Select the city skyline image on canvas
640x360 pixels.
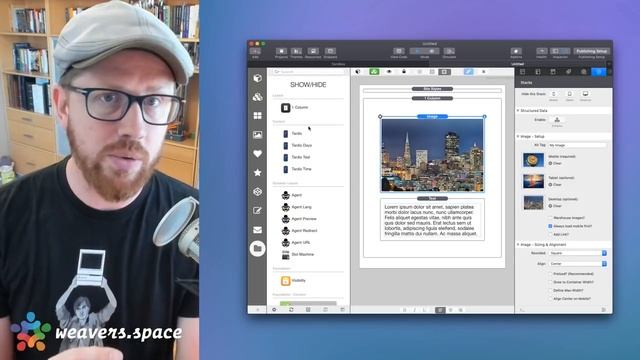(x=432, y=155)
